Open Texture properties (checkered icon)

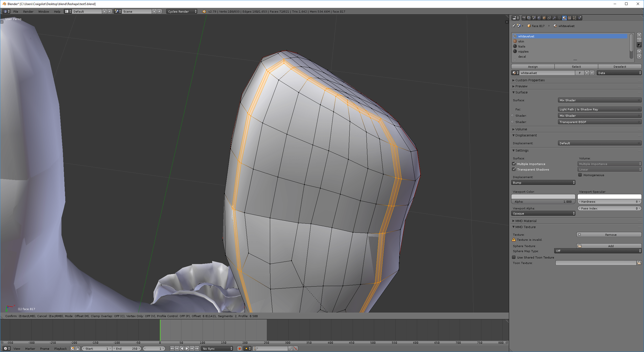coord(569,18)
